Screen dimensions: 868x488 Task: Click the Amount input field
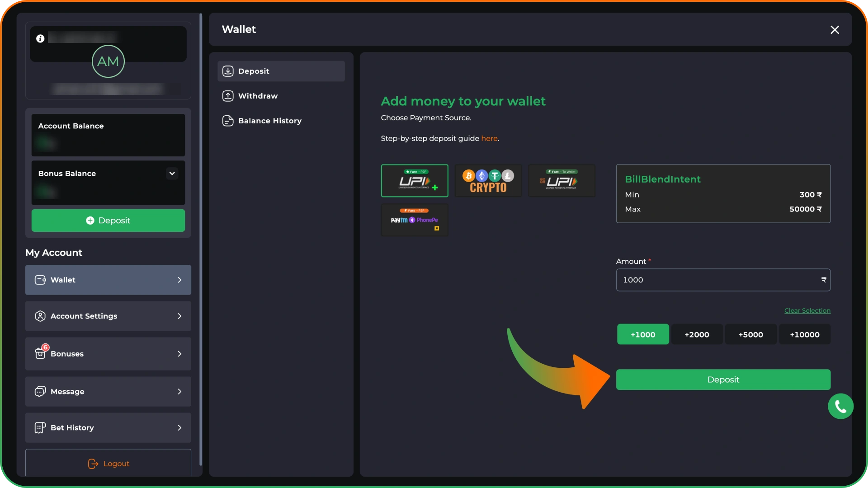[x=723, y=280]
